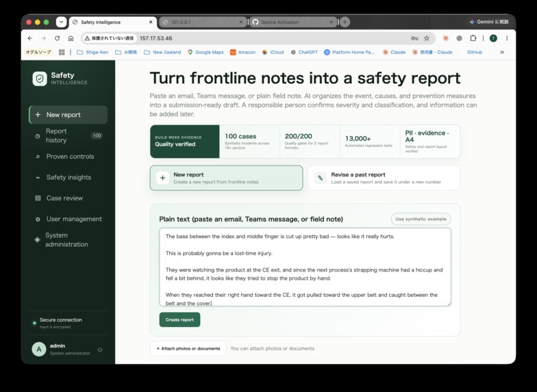Open the 使用量 - Claude bookmark

pos(432,52)
